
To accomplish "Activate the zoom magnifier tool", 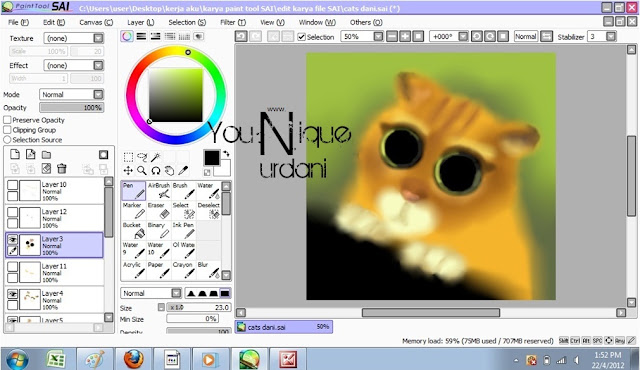I will pyautogui.click(x=142, y=171).
